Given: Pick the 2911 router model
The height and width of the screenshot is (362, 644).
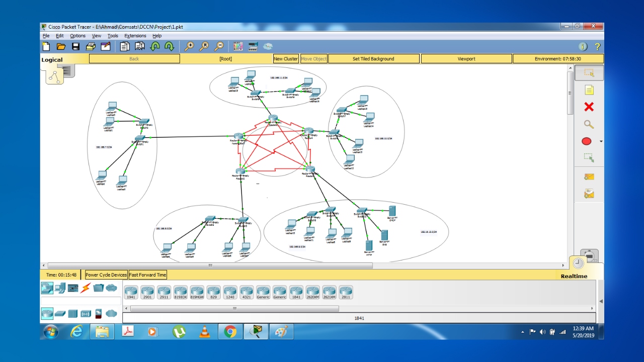Looking at the screenshot, I should coord(164,292).
